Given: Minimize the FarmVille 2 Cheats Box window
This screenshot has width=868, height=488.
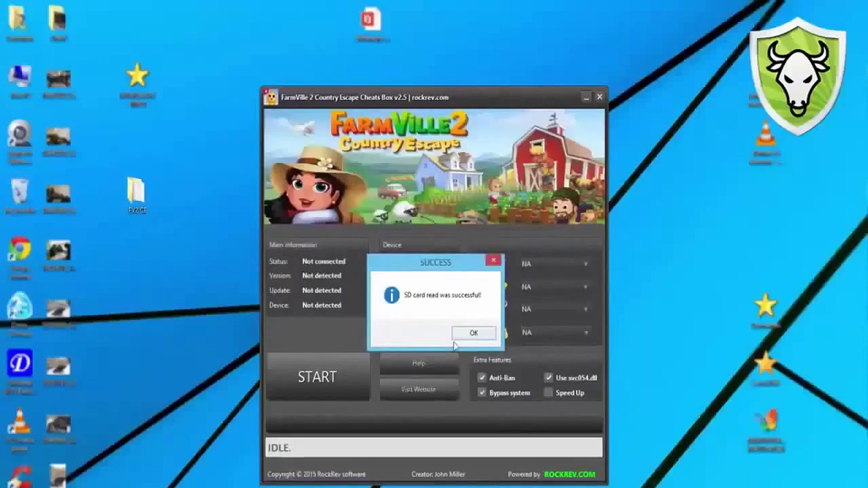Looking at the screenshot, I should coord(586,97).
